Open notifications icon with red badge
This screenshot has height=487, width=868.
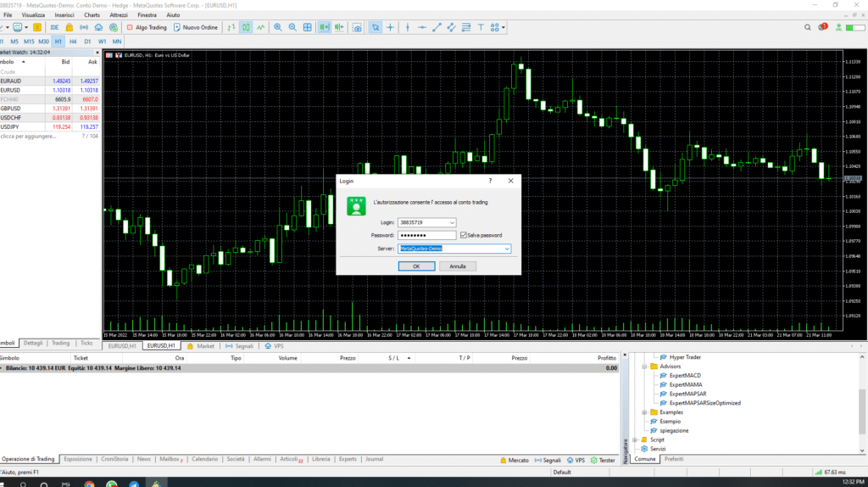point(822,26)
